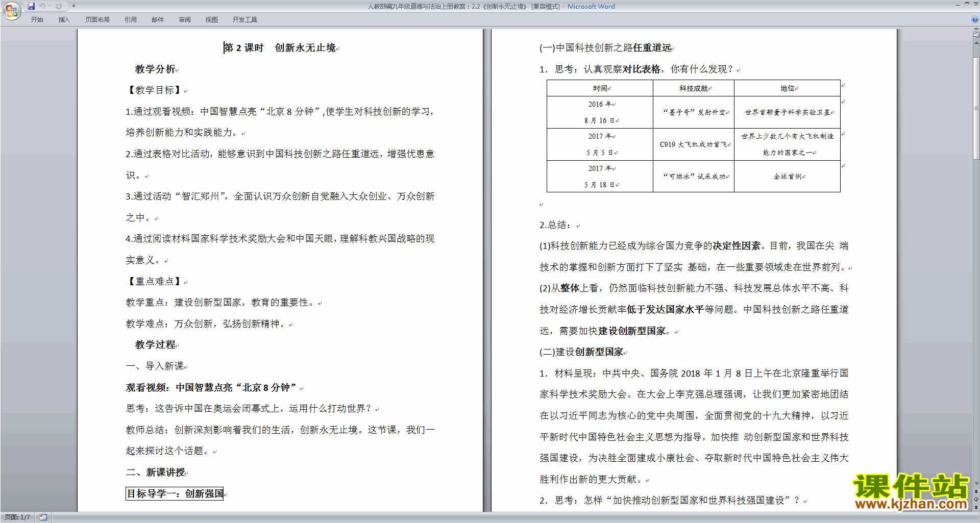Open the Select Browse Object button

point(976,500)
